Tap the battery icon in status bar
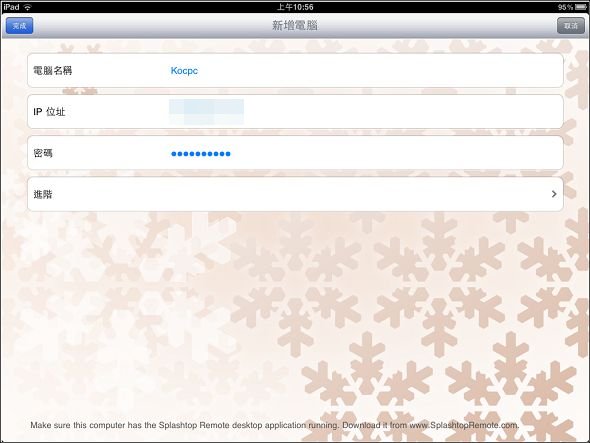The width and height of the screenshot is (590, 443). click(580, 7)
